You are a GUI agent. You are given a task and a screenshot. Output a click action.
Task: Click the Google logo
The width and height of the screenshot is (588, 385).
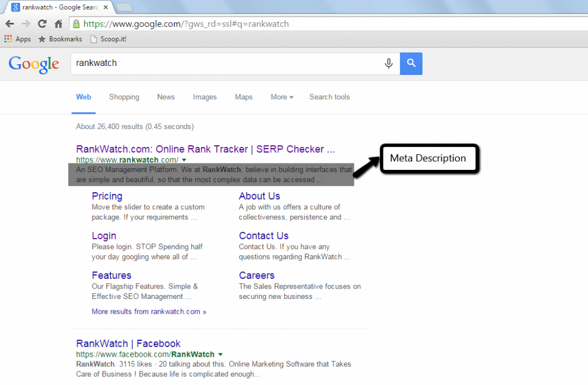[34, 64]
